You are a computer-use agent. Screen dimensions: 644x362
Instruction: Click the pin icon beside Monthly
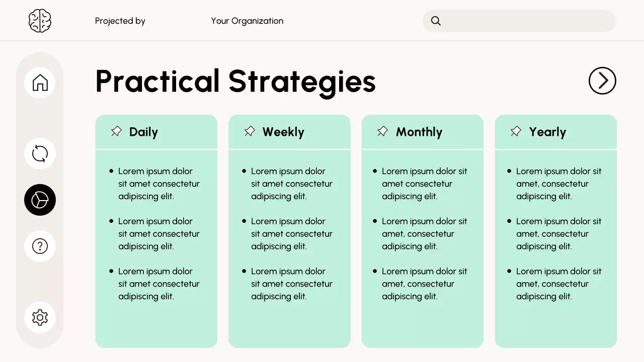tap(382, 132)
